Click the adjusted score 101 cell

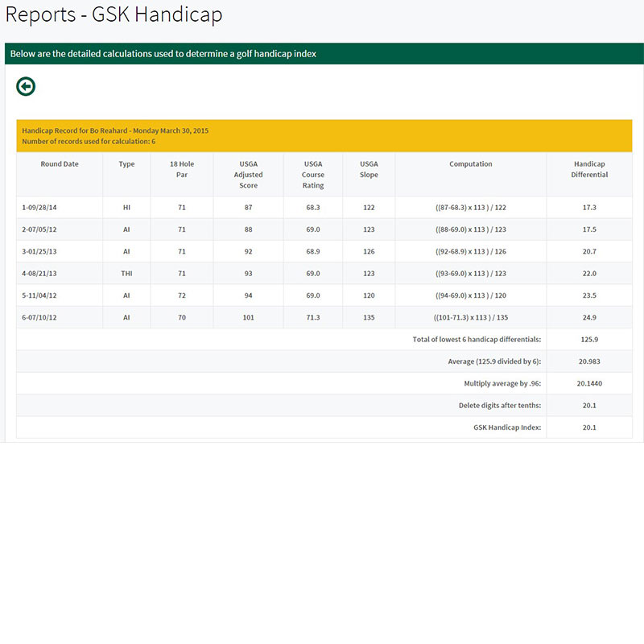coord(248,317)
